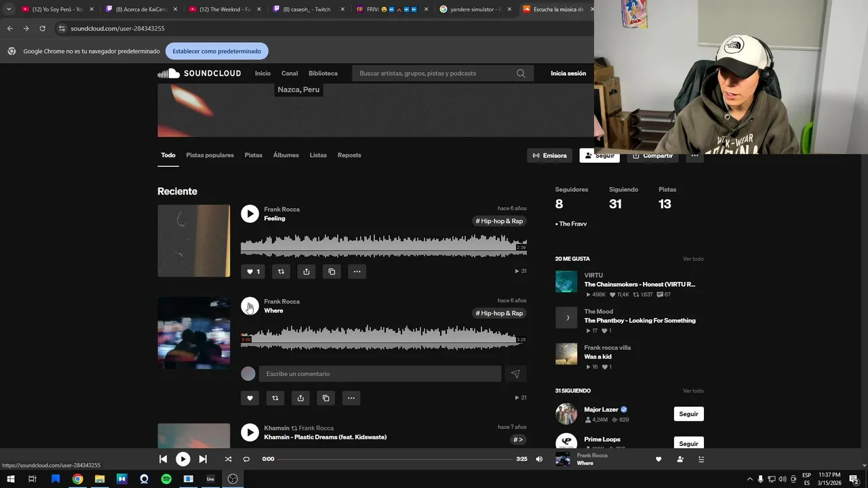Screen dimensions: 868x488
Task: Toggle shuffle in player bar
Action: pos(228,459)
